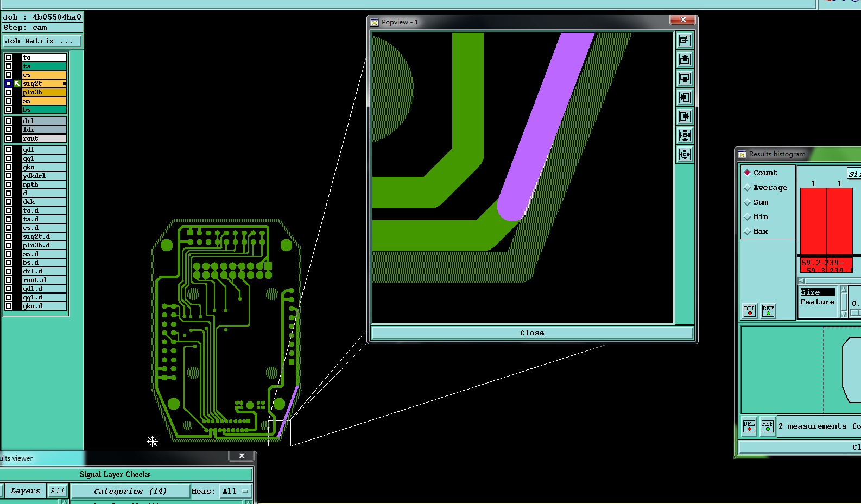Select the ldi layer name
The height and width of the screenshot is (504, 861).
coord(44,130)
